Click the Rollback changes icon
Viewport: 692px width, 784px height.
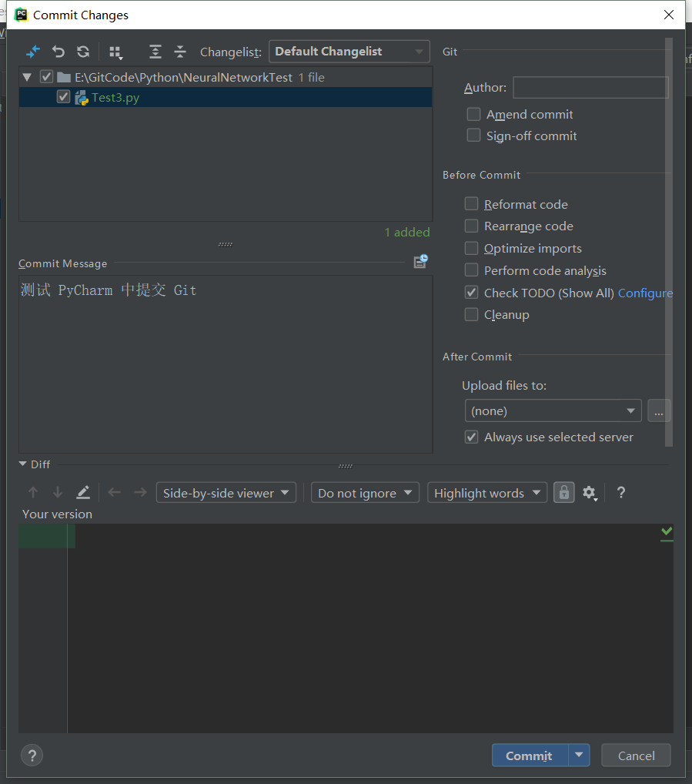tap(58, 52)
